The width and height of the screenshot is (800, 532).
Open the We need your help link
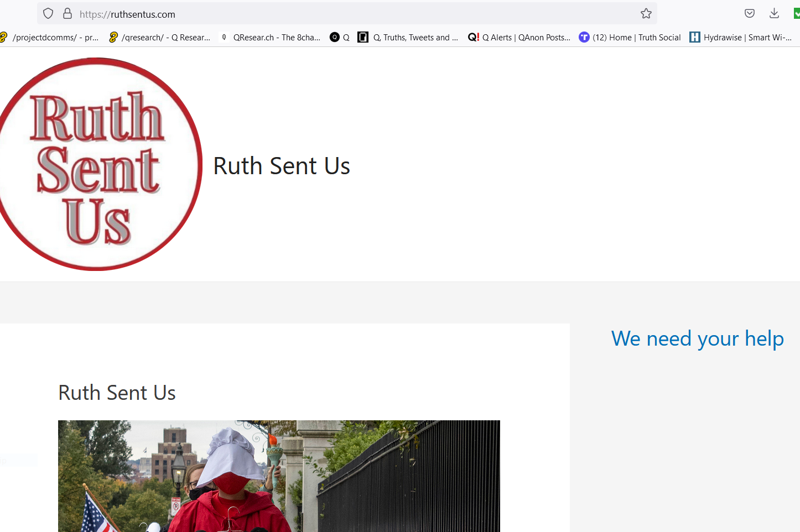point(697,338)
